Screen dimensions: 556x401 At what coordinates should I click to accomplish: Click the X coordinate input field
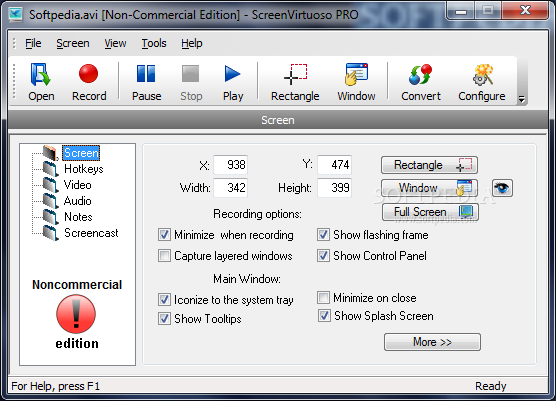pyautogui.click(x=230, y=165)
